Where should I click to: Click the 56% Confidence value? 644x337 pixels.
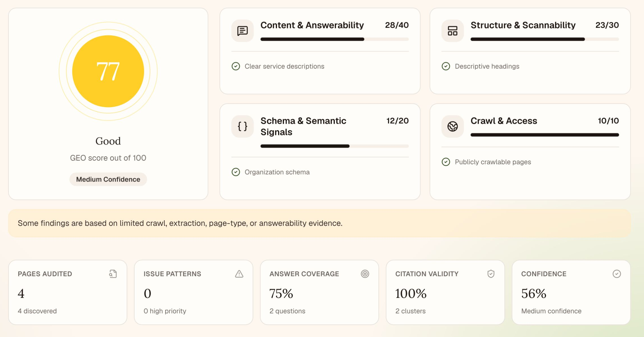pos(534,293)
